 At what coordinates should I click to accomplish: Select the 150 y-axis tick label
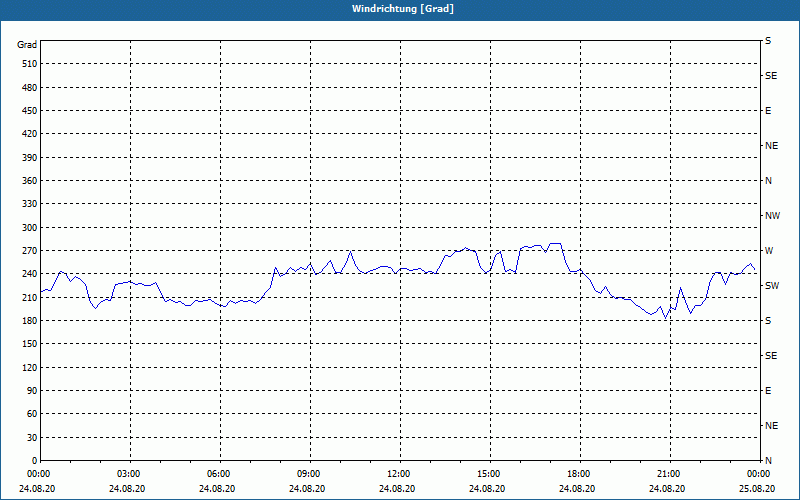(x=30, y=344)
